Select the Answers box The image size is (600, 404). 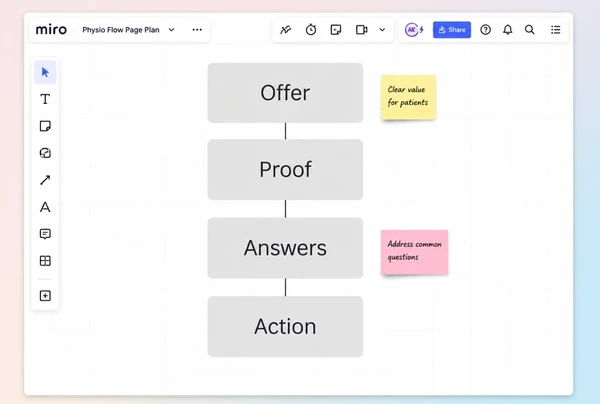click(x=285, y=248)
